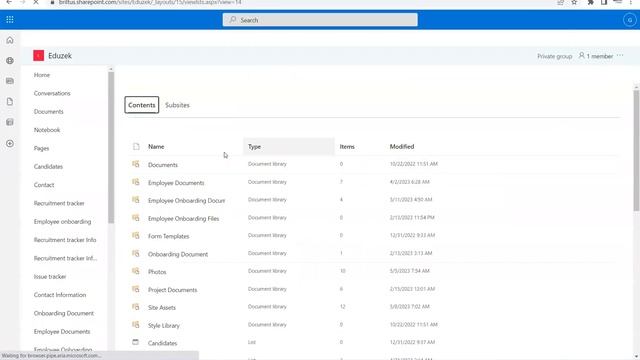
Task: Click the Photos library icon
Action: point(136,271)
